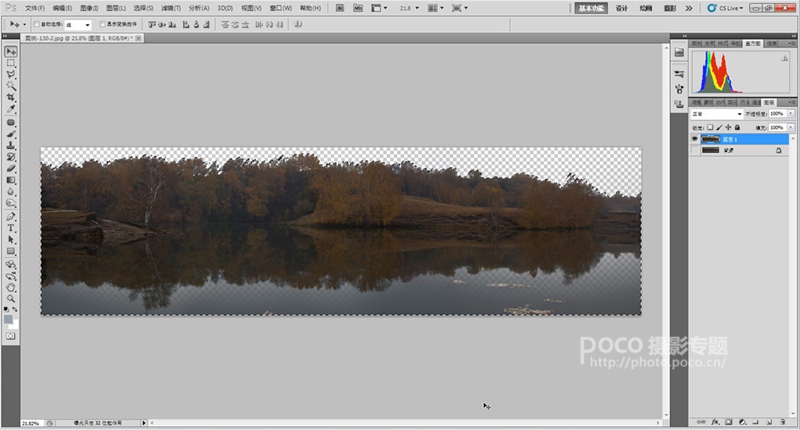Select the Hand tool
This screenshot has width=800, height=430.
11,287
